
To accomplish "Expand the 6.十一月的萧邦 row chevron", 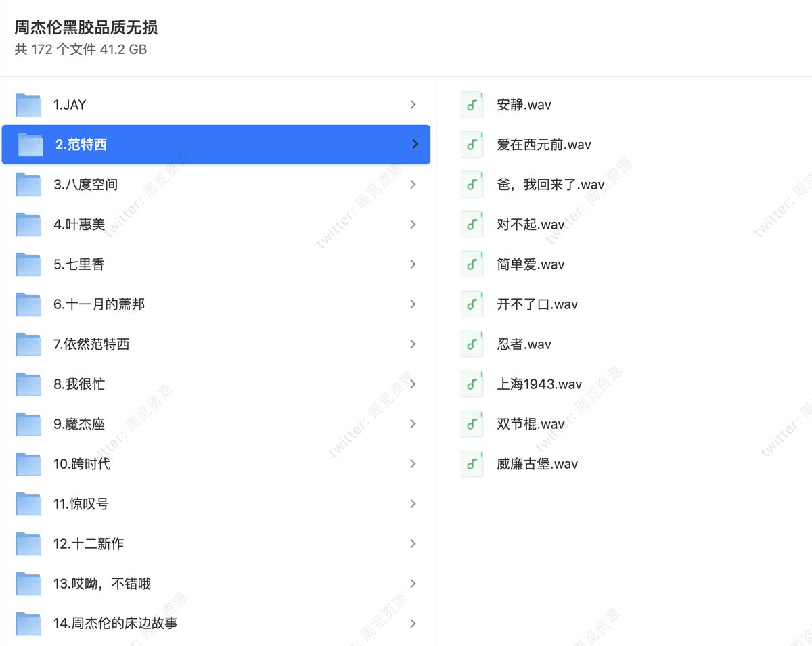I will tap(413, 304).
